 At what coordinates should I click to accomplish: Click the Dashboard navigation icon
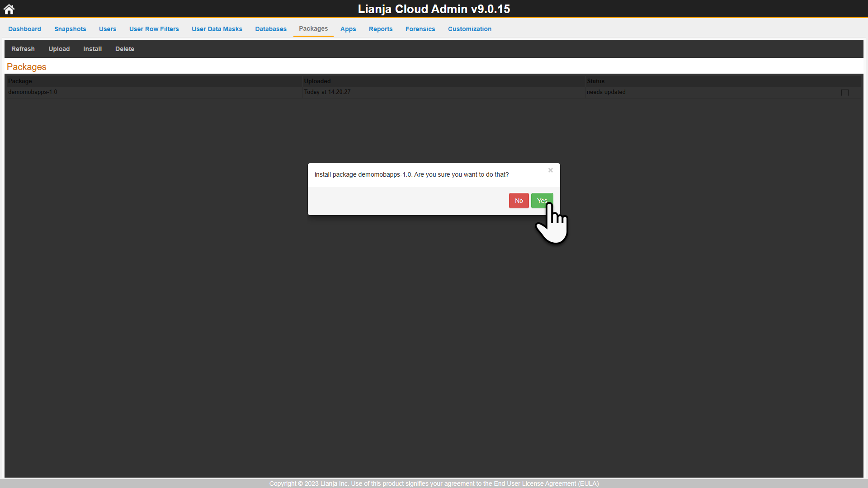(24, 29)
